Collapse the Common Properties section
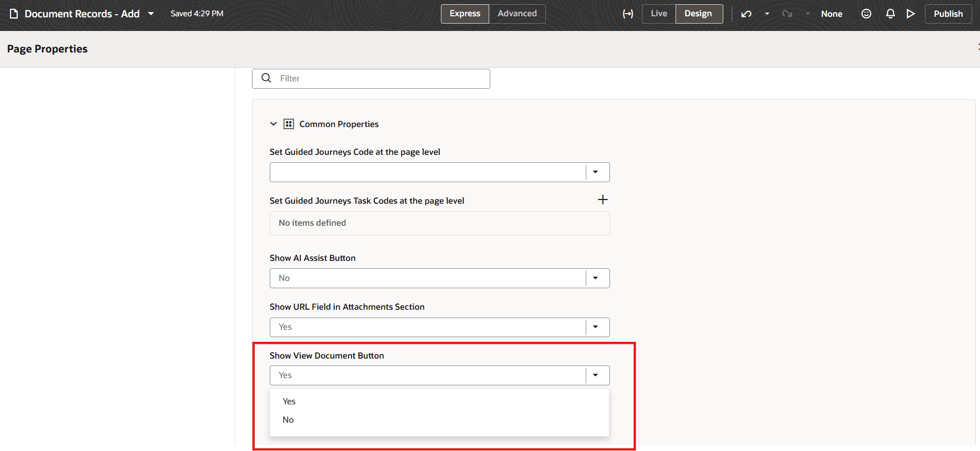 click(273, 124)
